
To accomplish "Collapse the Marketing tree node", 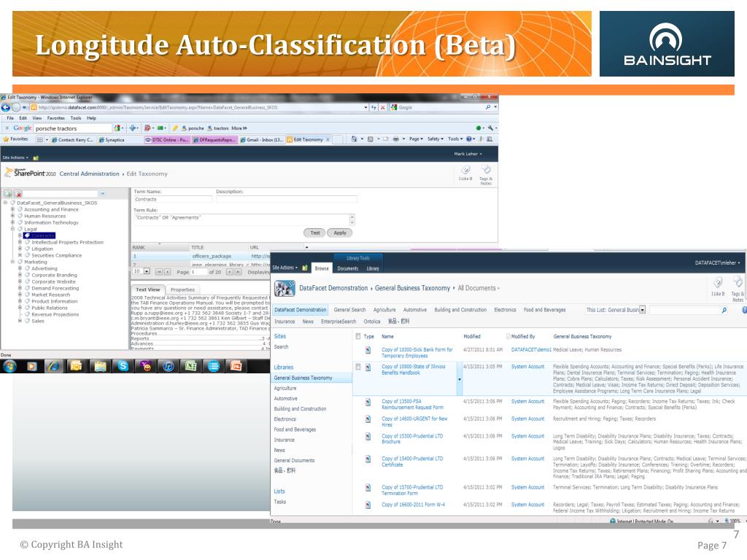I will point(13,262).
